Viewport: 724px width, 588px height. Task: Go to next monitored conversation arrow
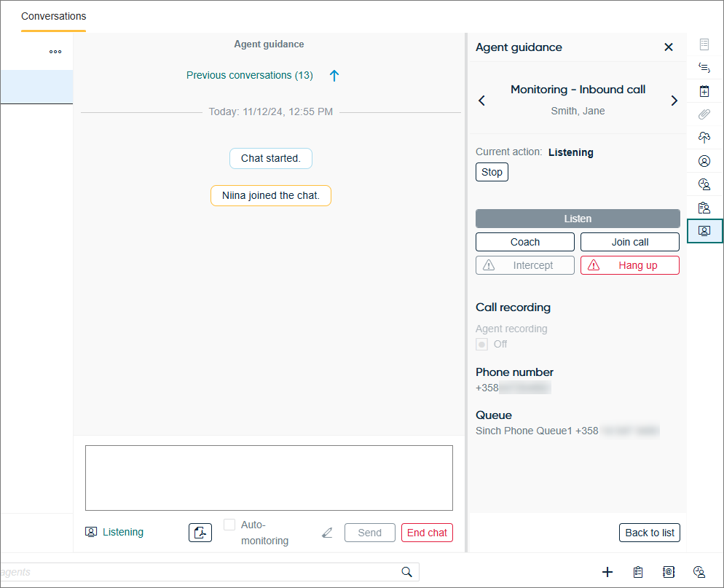pyautogui.click(x=674, y=101)
